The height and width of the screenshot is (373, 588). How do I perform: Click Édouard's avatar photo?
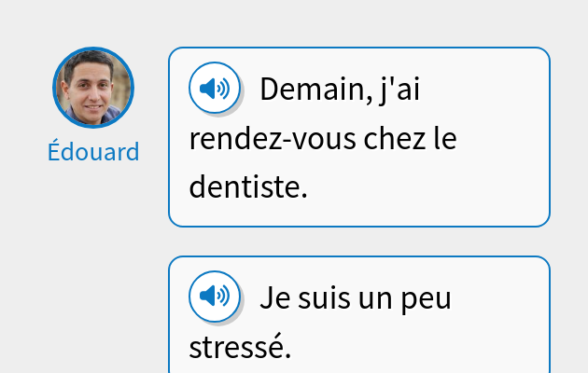pos(93,87)
